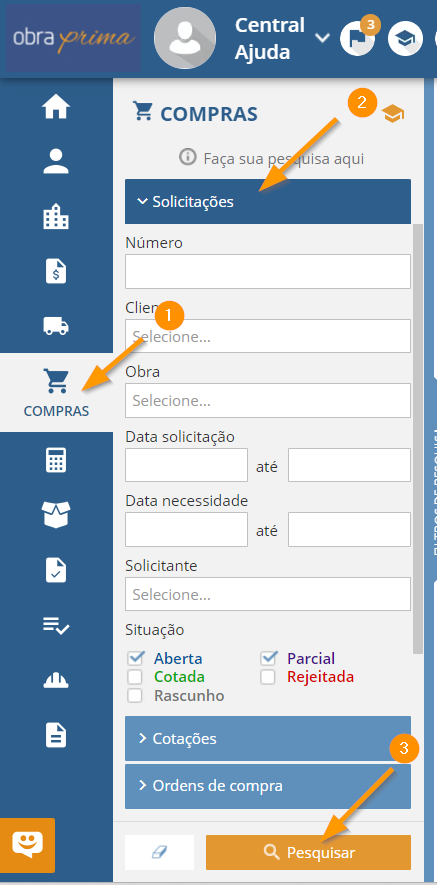Open the Obra Selecione dropdown
Screen dimensions: 437x885
pos(268,401)
